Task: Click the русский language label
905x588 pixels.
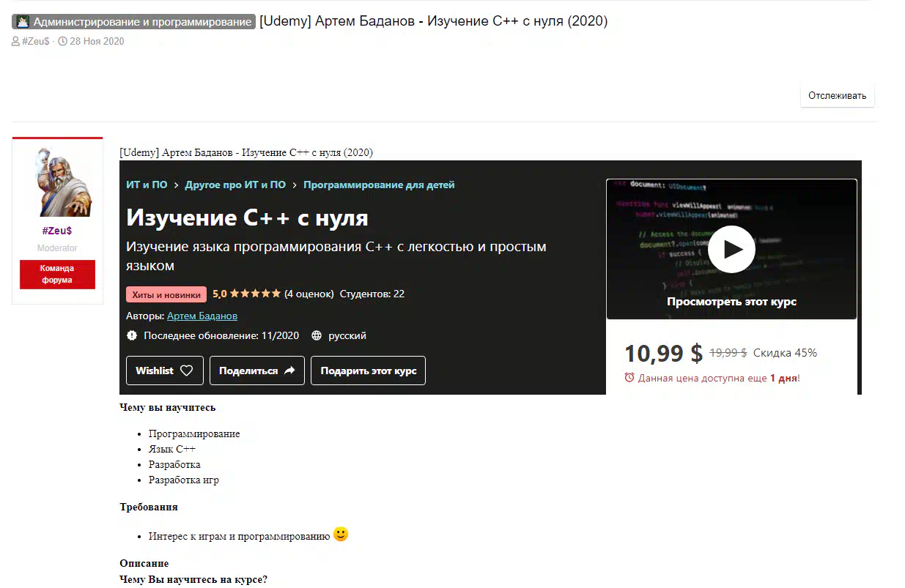Action: tap(347, 336)
